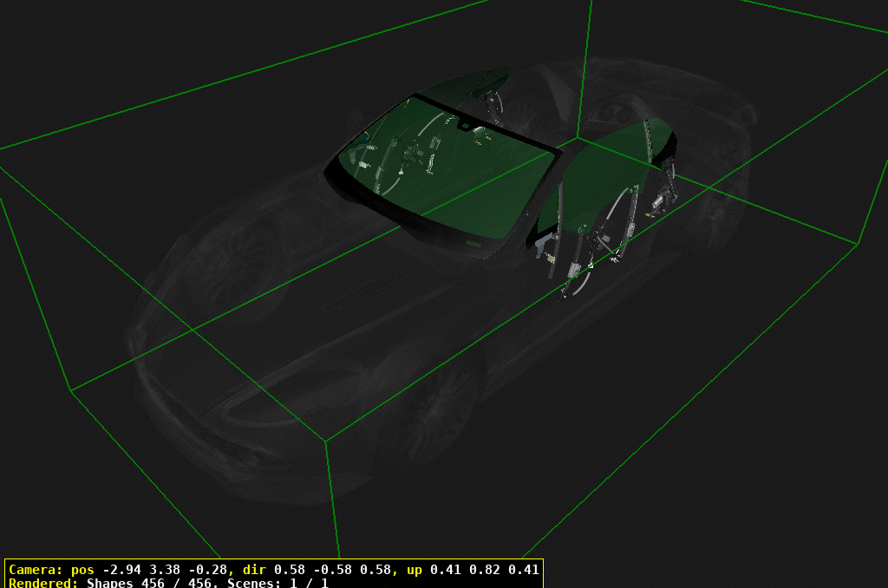Click the "Scenes: 1 / 1" counter
888x588 pixels.
(x=277, y=583)
